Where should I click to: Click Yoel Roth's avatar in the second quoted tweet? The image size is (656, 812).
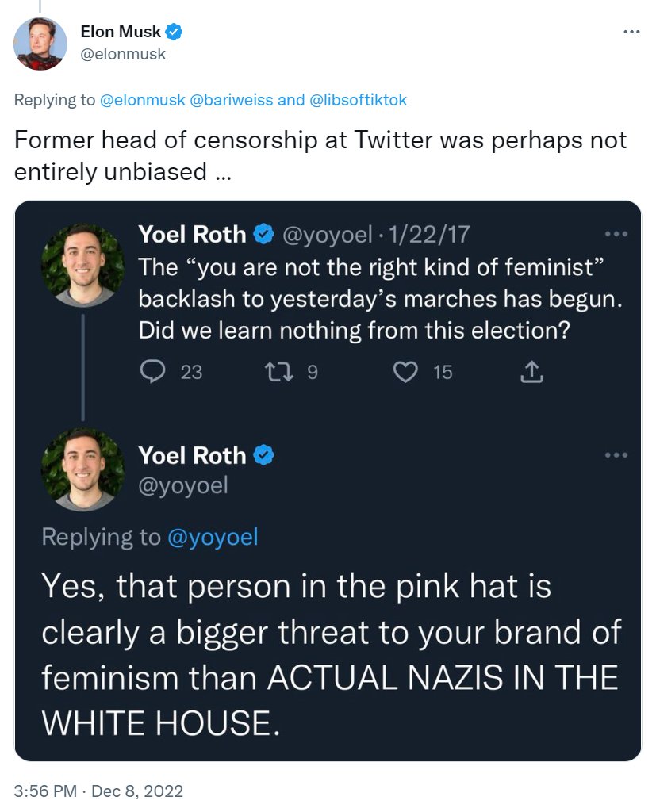tap(82, 470)
